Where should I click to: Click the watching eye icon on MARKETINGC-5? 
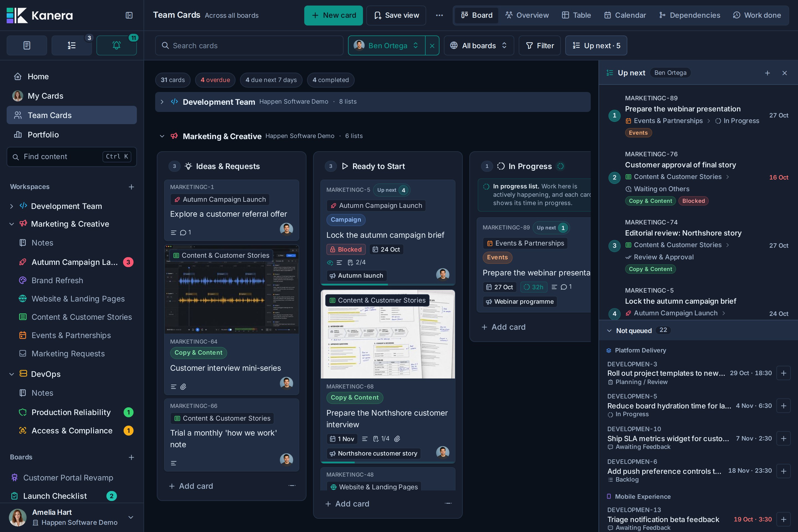click(x=330, y=263)
